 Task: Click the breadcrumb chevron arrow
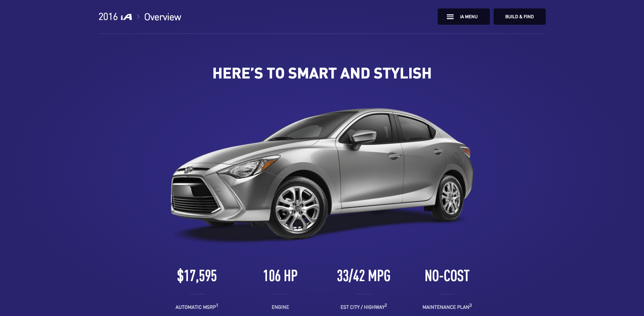[138, 16]
